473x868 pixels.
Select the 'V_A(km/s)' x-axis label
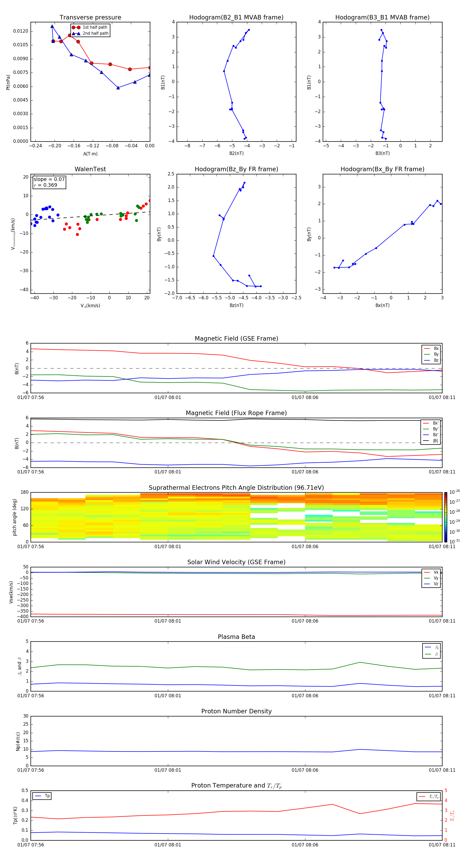point(90,306)
